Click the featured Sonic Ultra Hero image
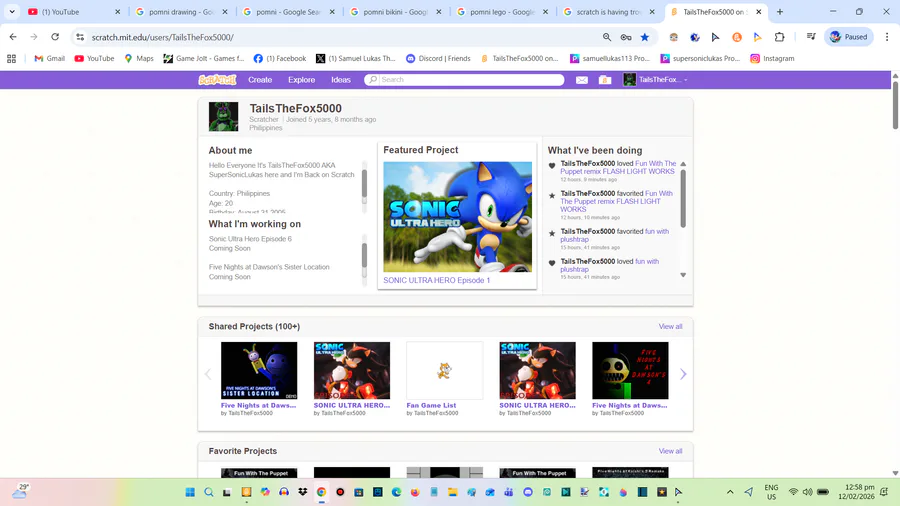 coord(457,217)
